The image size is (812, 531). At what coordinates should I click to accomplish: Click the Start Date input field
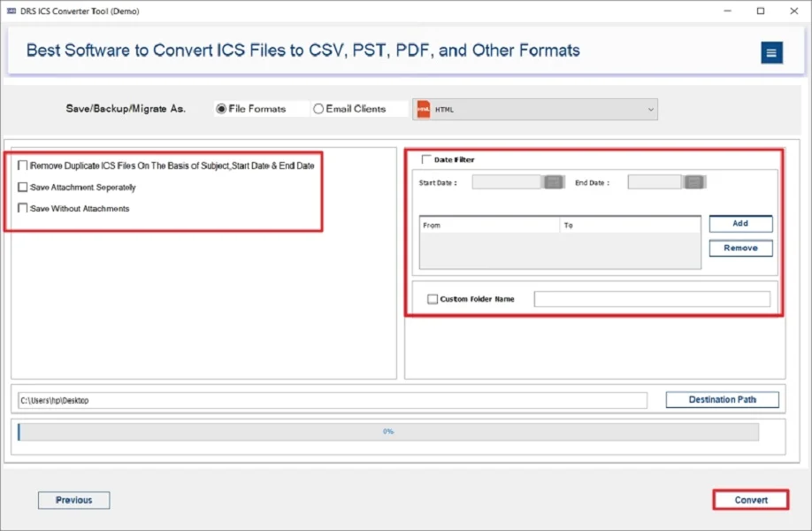507,181
